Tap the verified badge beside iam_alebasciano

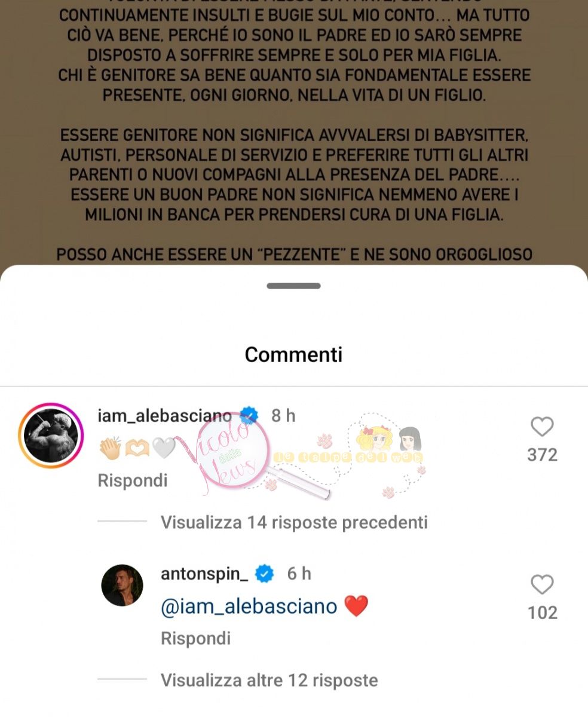[x=249, y=415]
